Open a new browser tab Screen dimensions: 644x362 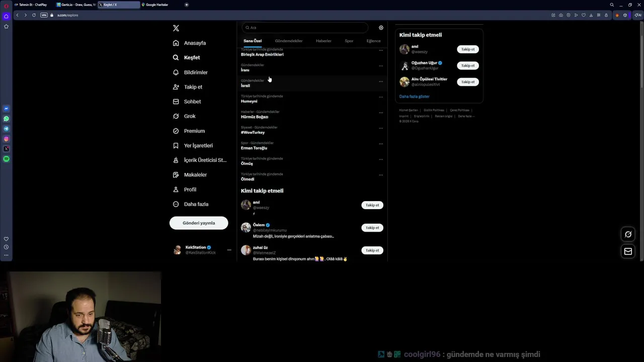187,5
